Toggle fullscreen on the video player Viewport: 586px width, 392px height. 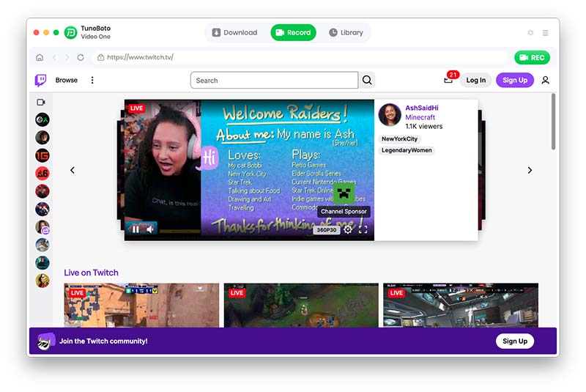click(363, 229)
